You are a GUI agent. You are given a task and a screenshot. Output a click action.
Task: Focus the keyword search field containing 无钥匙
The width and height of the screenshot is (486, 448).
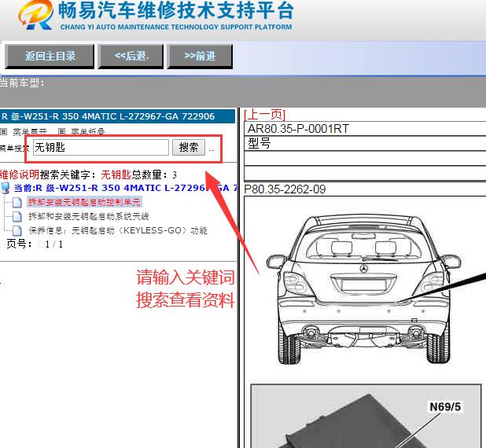[x=101, y=148]
